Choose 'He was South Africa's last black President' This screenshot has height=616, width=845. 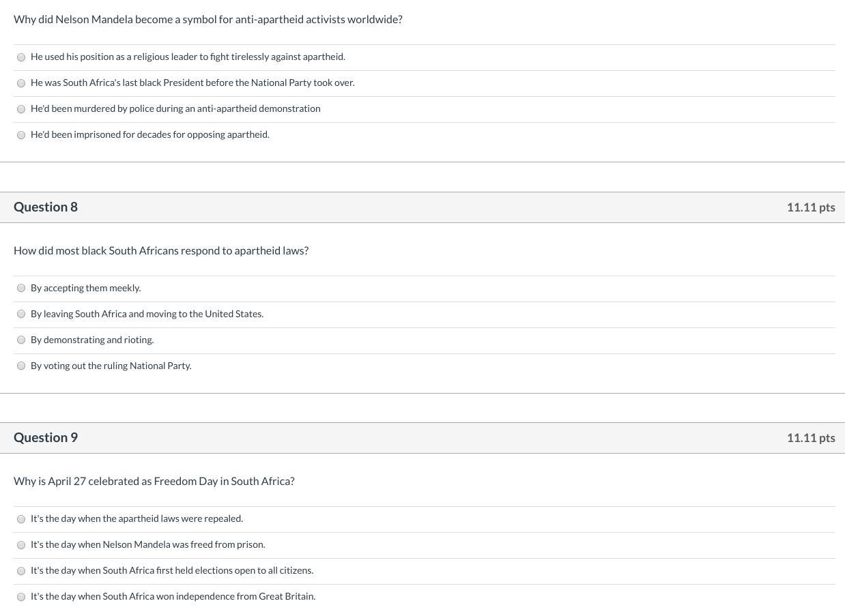click(21, 83)
